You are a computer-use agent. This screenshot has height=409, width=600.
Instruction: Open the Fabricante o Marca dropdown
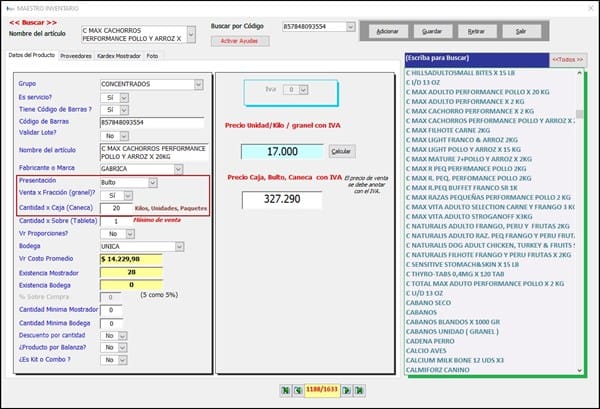click(178, 169)
